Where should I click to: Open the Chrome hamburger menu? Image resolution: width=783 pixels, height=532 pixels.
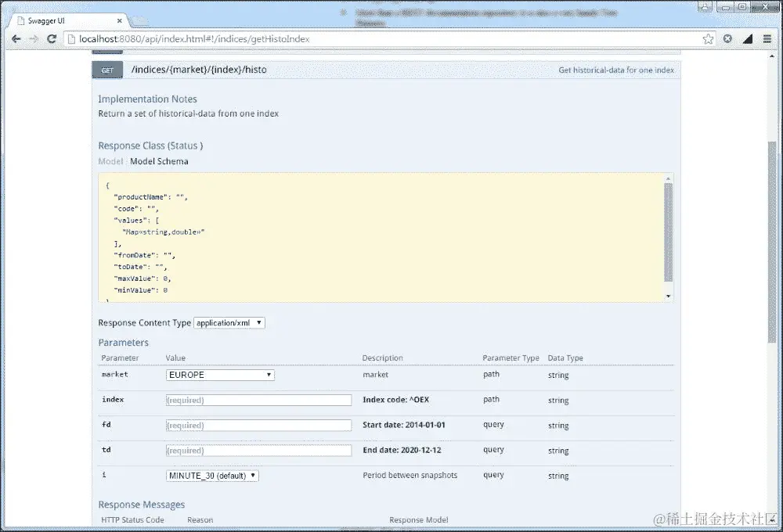767,39
